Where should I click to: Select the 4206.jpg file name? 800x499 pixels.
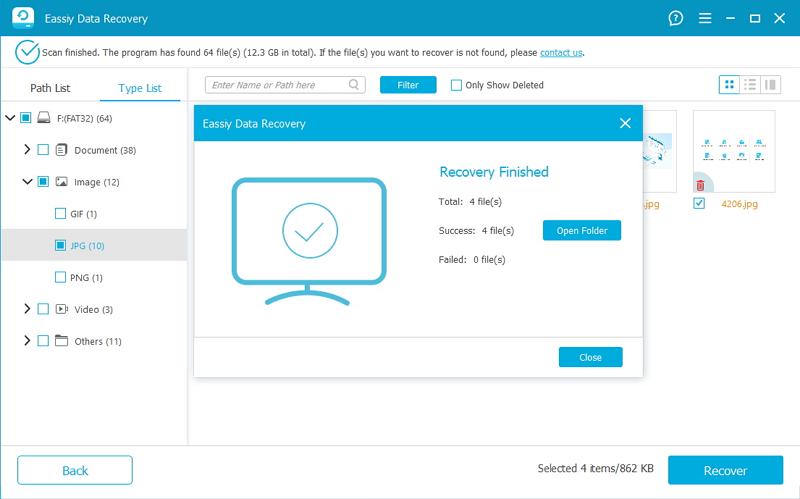click(x=739, y=204)
